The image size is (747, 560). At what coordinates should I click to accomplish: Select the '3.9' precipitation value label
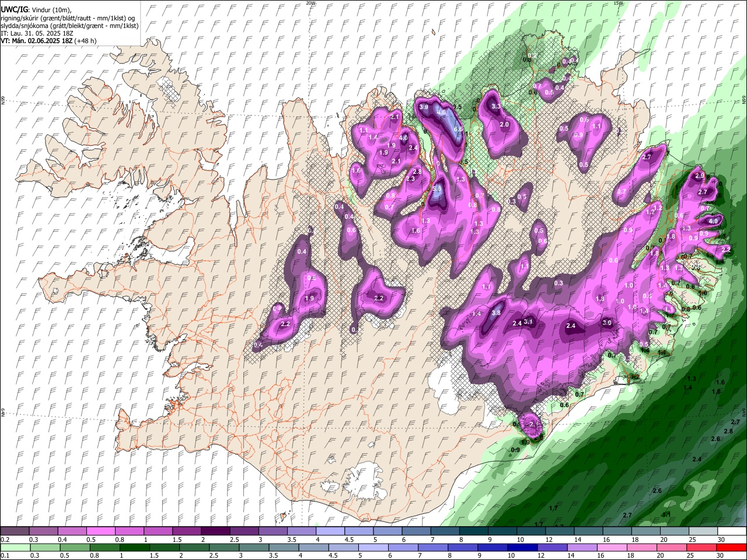point(424,107)
